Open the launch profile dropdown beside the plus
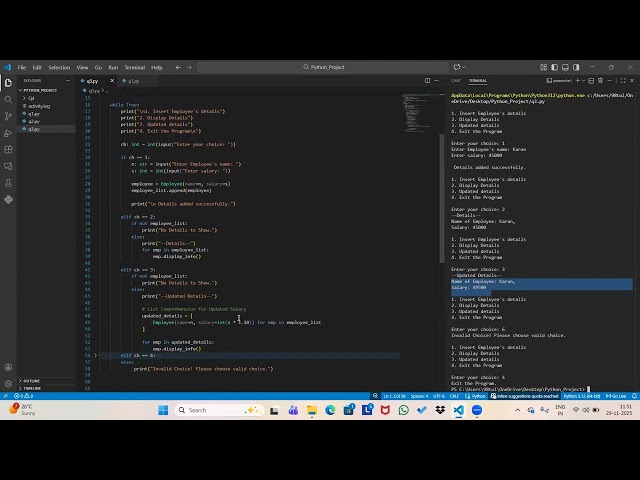Screen dimensions: 640x480 tap(583, 81)
